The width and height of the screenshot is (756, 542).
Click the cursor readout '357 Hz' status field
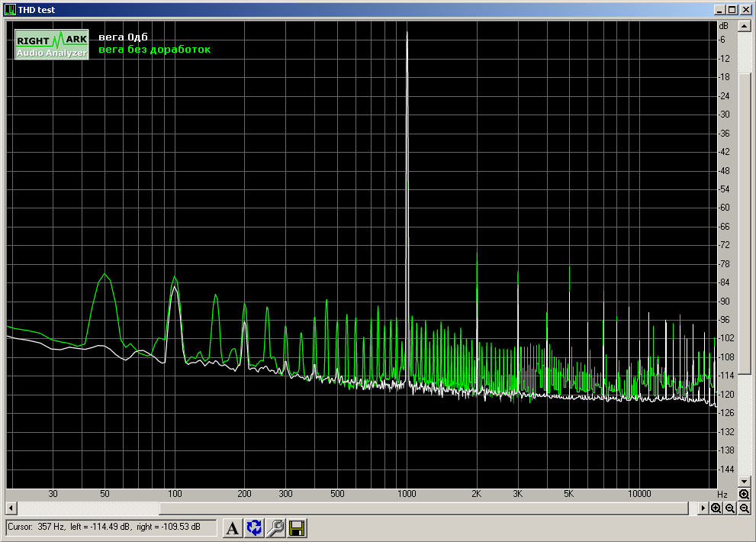[x=111, y=527]
